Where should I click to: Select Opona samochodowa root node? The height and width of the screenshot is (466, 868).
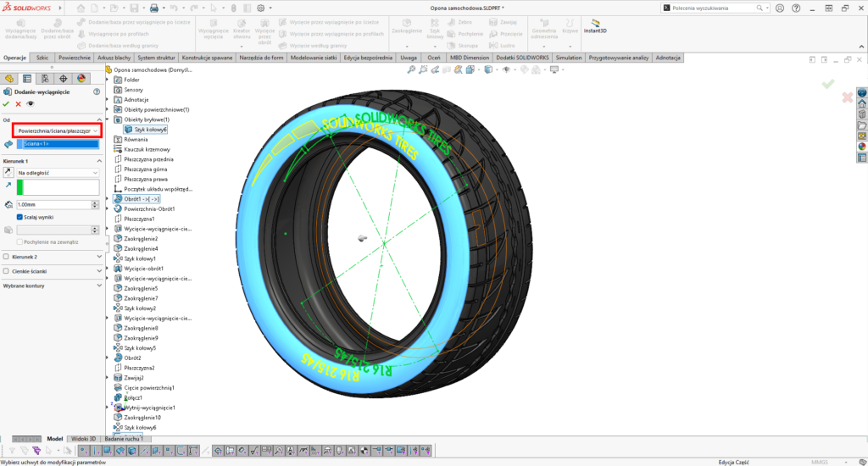(x=148, y=69)
